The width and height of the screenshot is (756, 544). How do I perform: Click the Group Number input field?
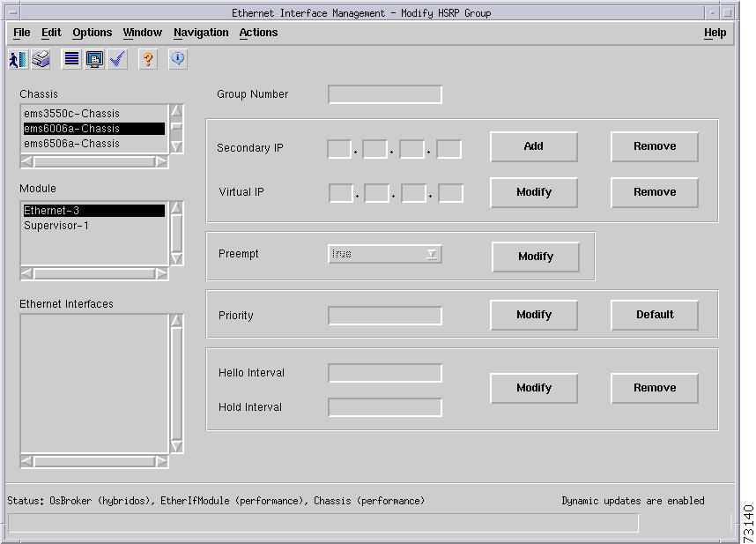[385, 94]
